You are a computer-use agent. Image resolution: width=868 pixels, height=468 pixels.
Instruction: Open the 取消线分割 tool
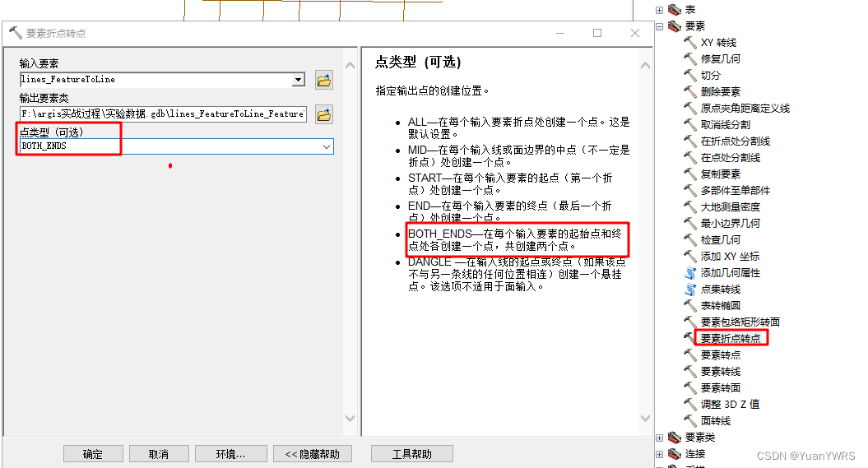click(x=725, y=124)
